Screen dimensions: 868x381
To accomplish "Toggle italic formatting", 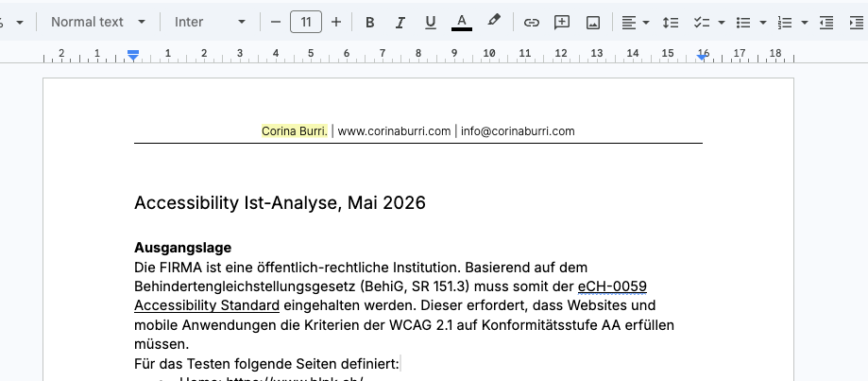I will pos(400,22).
